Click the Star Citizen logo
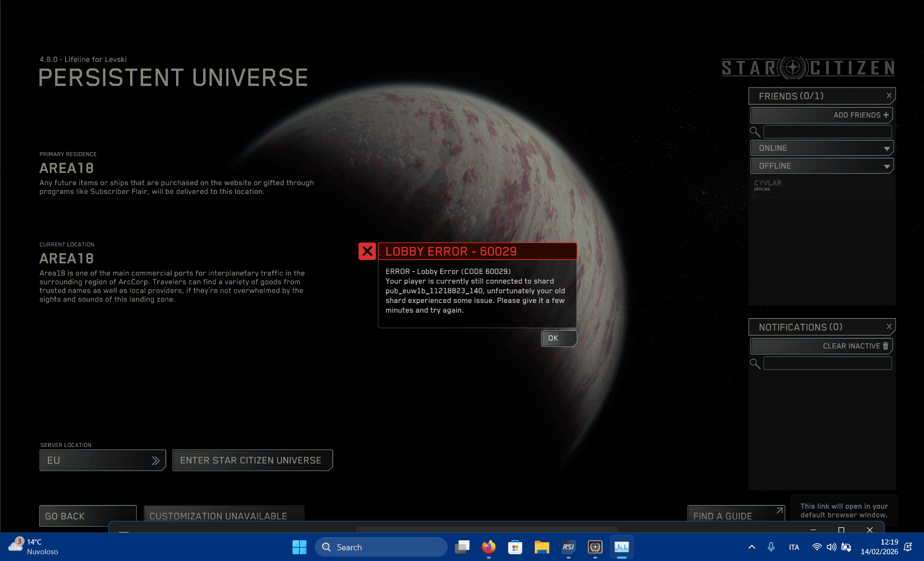Image resolution: width=924 pixels, height=561 pixels. (808, 68)
